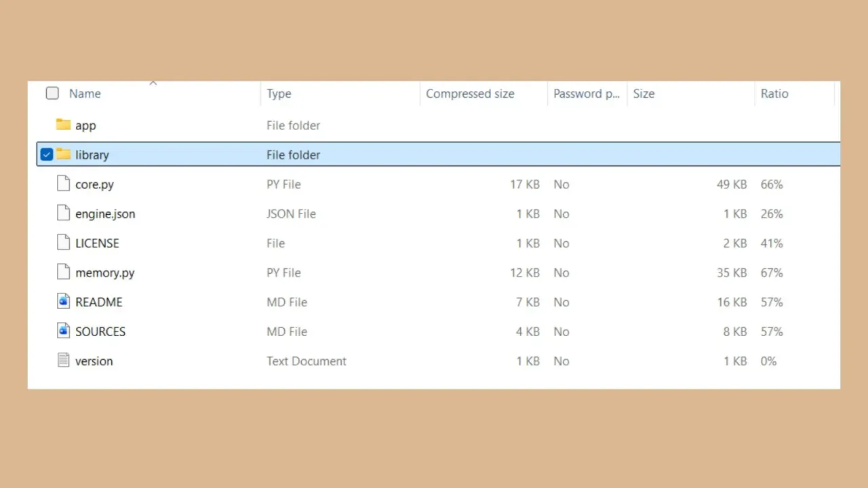Select the version file name
The width and height of the screenshot is (868, 488).
94,361
